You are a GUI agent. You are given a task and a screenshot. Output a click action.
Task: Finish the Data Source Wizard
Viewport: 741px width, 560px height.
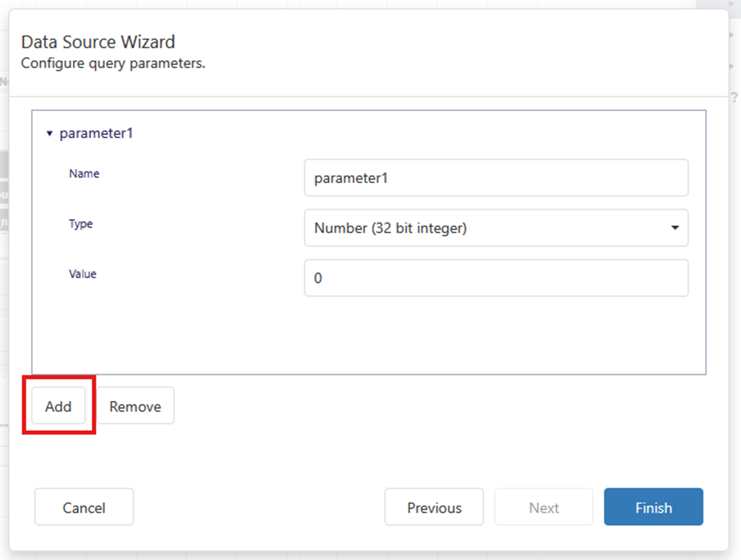click(653, 508)
